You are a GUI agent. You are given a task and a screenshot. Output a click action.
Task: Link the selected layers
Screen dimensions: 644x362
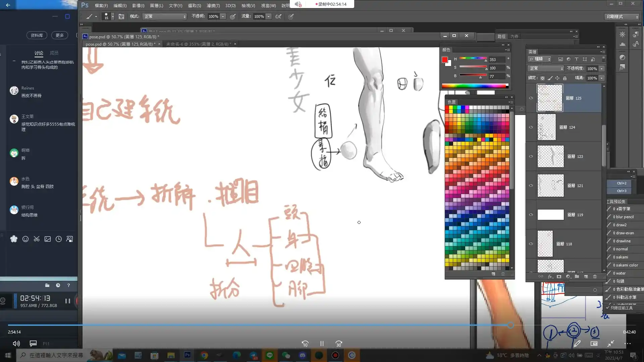(541, 277)
